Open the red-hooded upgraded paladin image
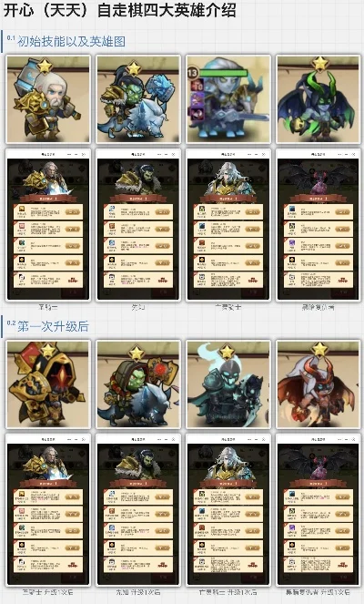The width and height of the screenshot is (364, 604). pos(48,384)
